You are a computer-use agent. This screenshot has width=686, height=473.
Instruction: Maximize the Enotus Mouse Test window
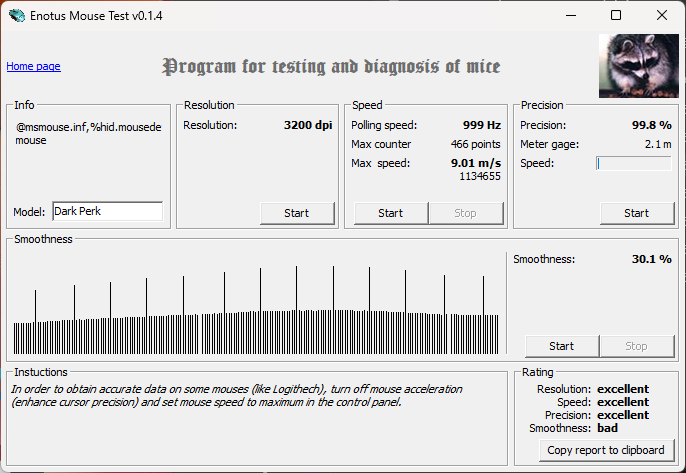pyautogui.click(x=616, y=15)
